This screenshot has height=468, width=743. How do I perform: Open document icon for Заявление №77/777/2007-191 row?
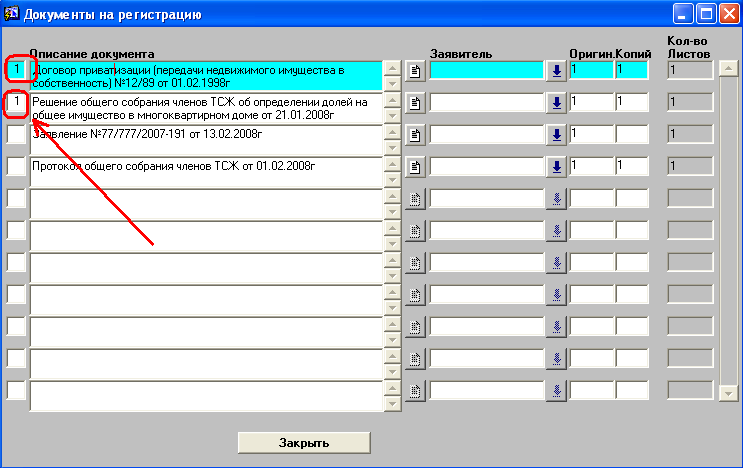coord(415,135)
